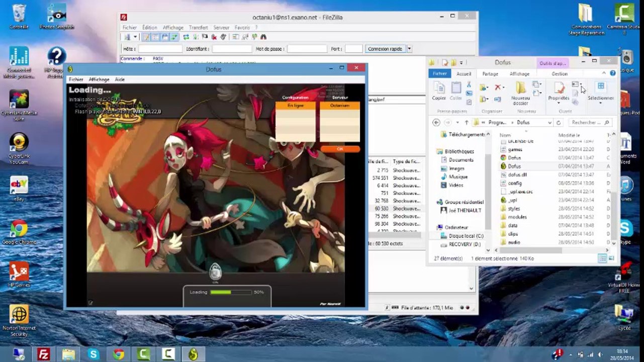The height and width of the screenshot is (362, 644).
Task: Open Explorer help question mark icon
Action: 613,73
